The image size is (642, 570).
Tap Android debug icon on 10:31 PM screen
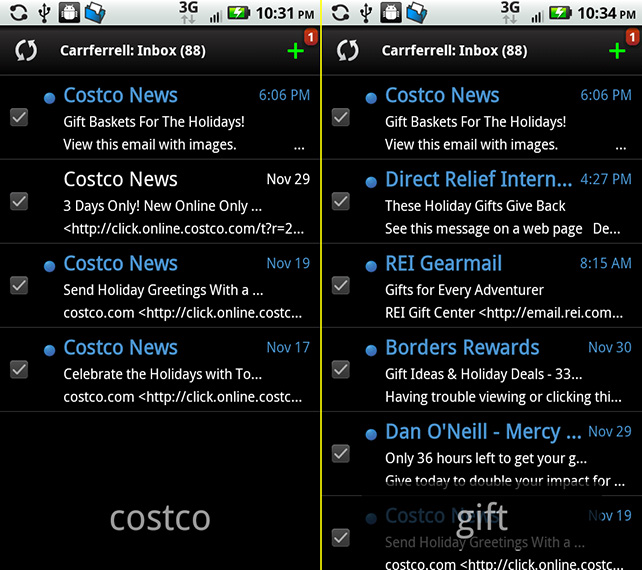(x=69, y=12)
